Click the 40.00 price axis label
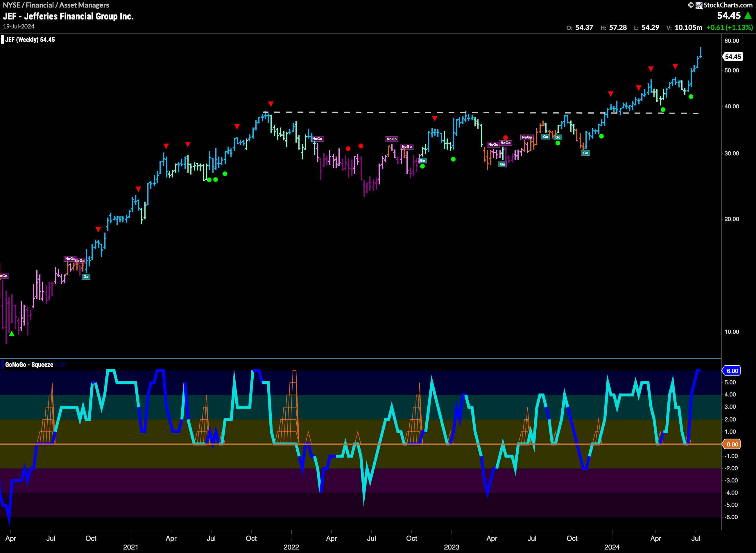 [x=732, y=107]
